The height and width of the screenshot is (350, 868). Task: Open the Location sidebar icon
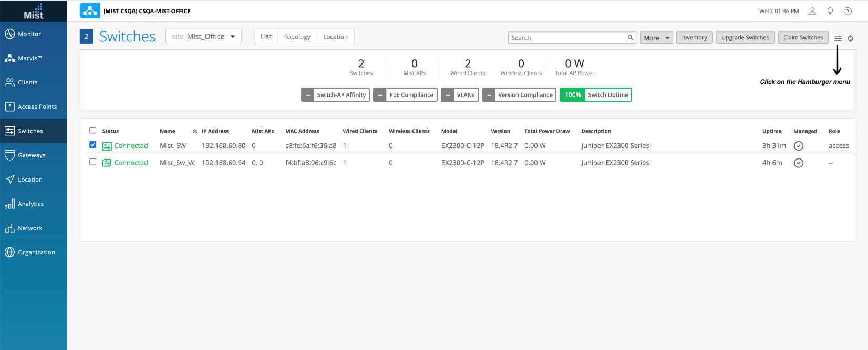[x=9, y=179]
